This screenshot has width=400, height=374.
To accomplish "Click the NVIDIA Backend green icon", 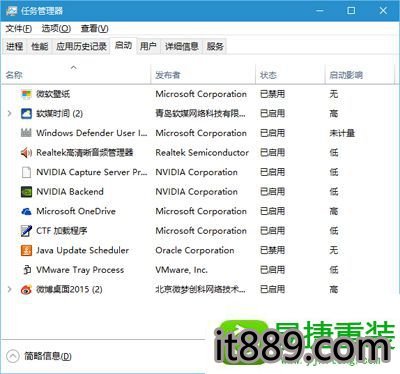I will click(x=26, y=192).
